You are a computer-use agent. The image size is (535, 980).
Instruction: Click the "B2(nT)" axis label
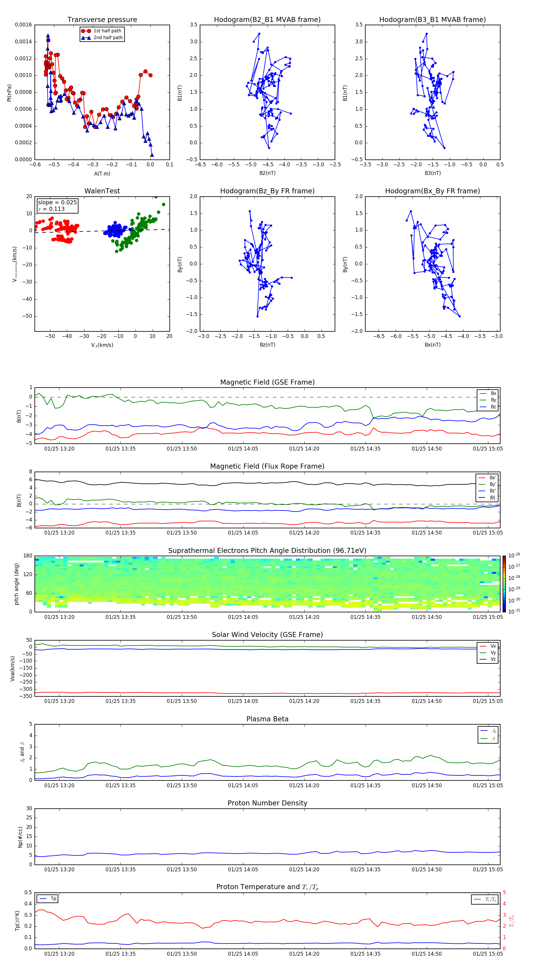(x=267, y=173)
